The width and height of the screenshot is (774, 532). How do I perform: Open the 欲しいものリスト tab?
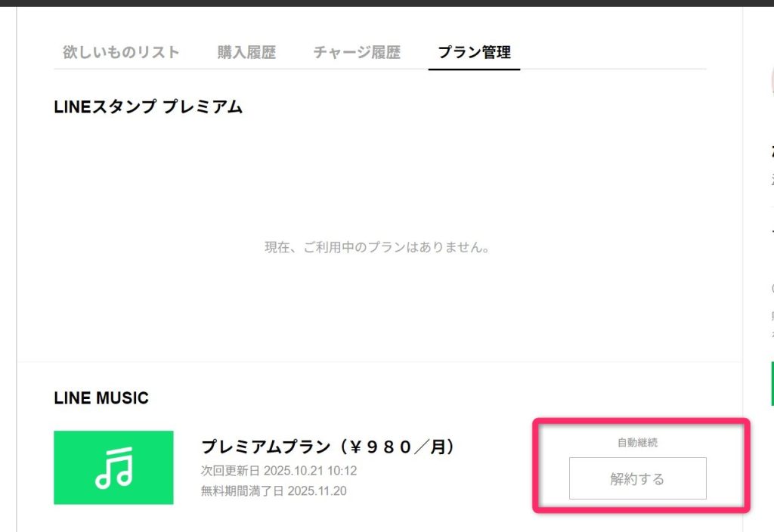(121, 52)
